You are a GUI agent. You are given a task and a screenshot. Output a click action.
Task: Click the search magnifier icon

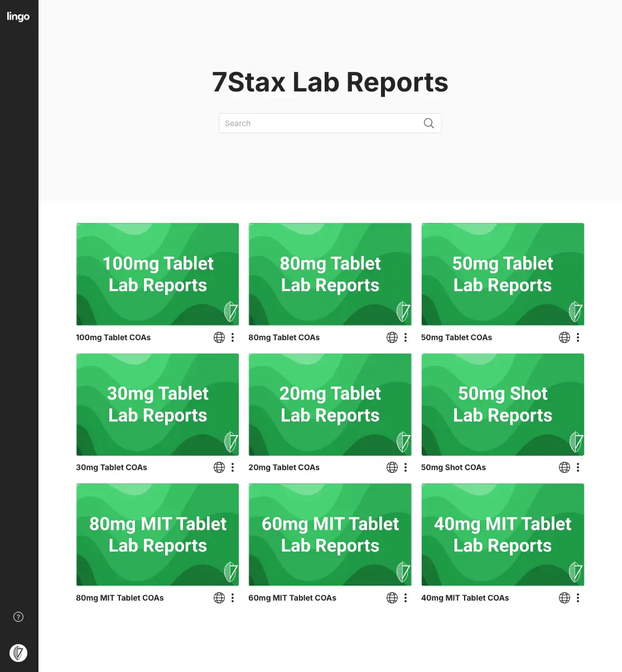coord(428,123)
